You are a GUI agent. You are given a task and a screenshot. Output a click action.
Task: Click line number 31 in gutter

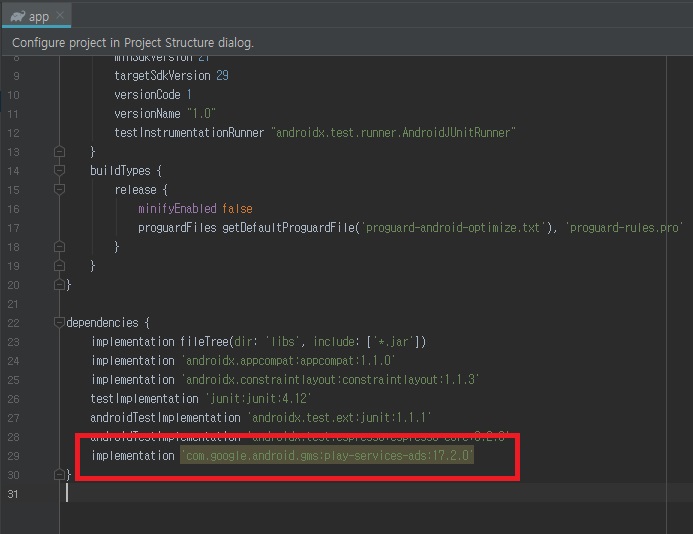coord(13,494)
